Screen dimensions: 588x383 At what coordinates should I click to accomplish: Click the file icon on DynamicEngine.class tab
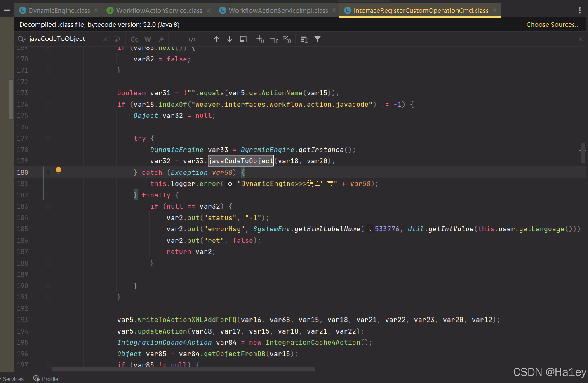tap(23, 10)
